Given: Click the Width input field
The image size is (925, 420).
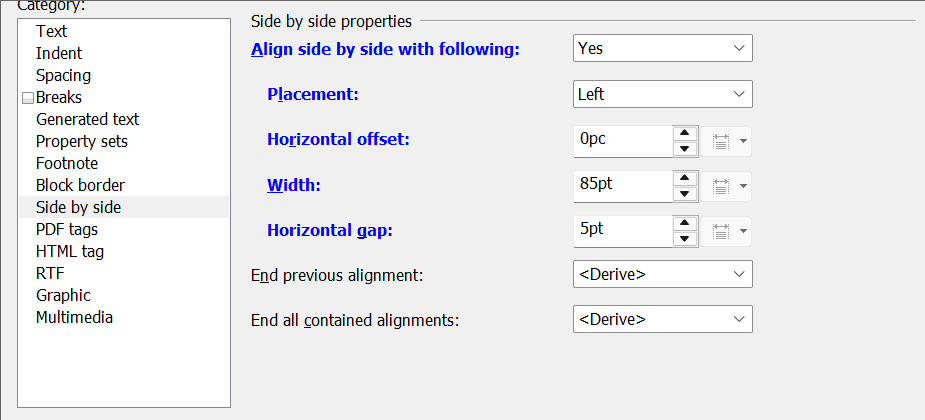Looking at the screenshot, I should pos(622,186).
